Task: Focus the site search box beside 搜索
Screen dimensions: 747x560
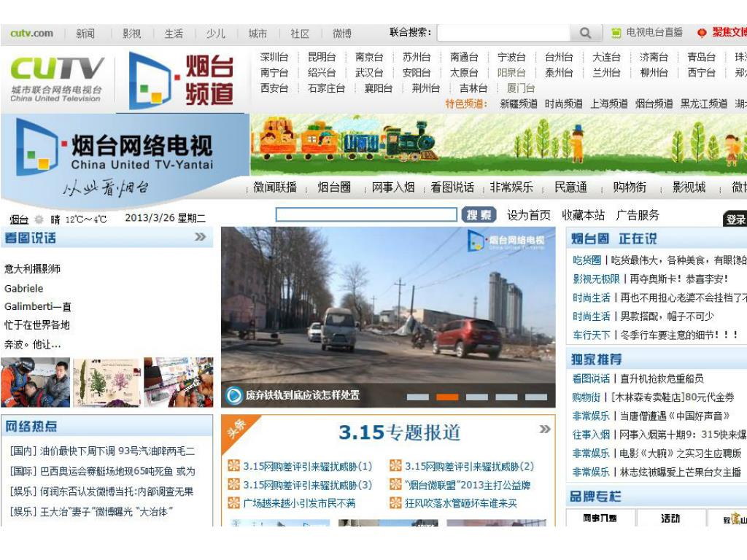Action: click(x=366, y=215)
